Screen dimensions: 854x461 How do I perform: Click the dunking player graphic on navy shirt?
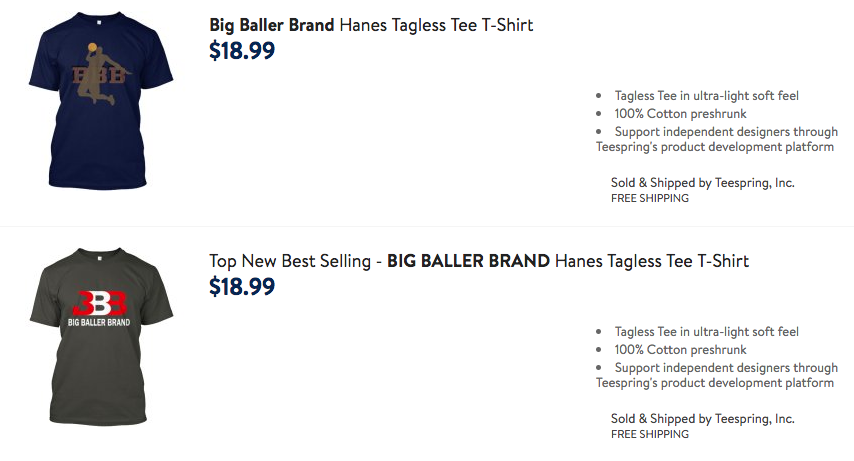point(100,74)
